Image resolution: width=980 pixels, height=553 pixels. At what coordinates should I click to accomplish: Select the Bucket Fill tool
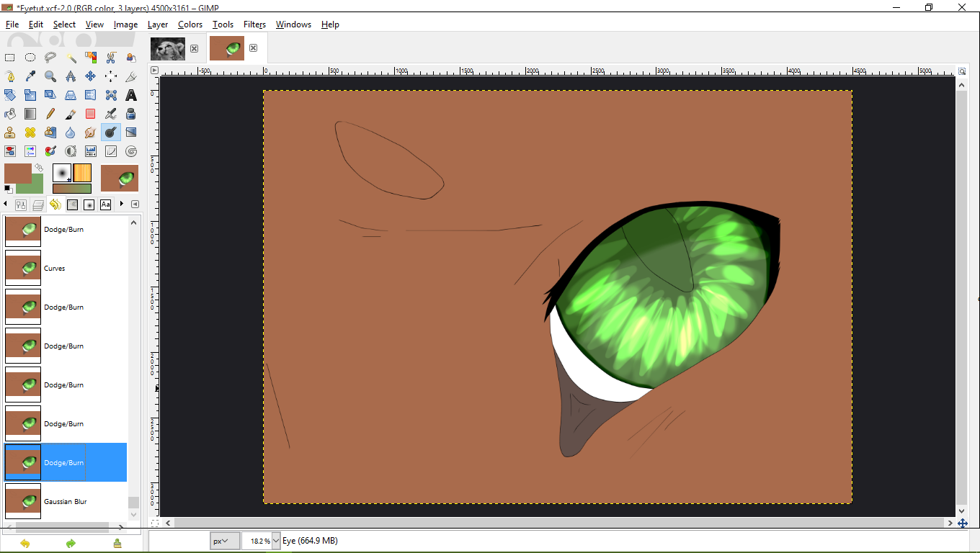10,114
